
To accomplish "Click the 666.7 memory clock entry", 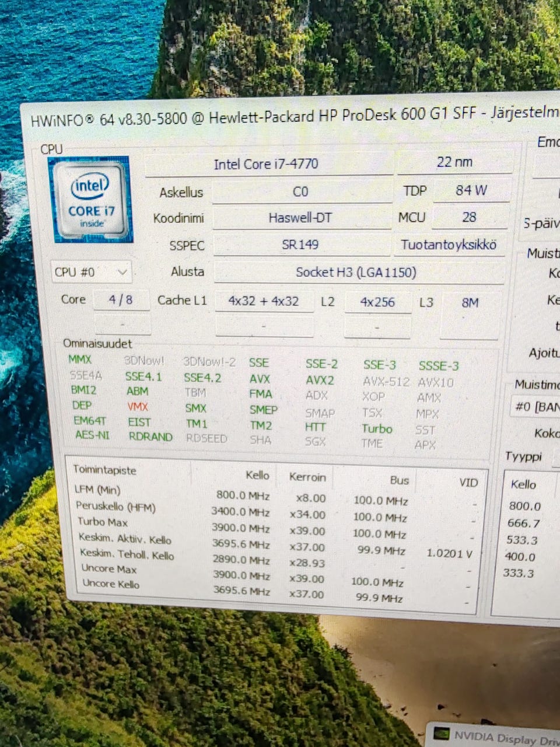I will (x=523, y=523).
